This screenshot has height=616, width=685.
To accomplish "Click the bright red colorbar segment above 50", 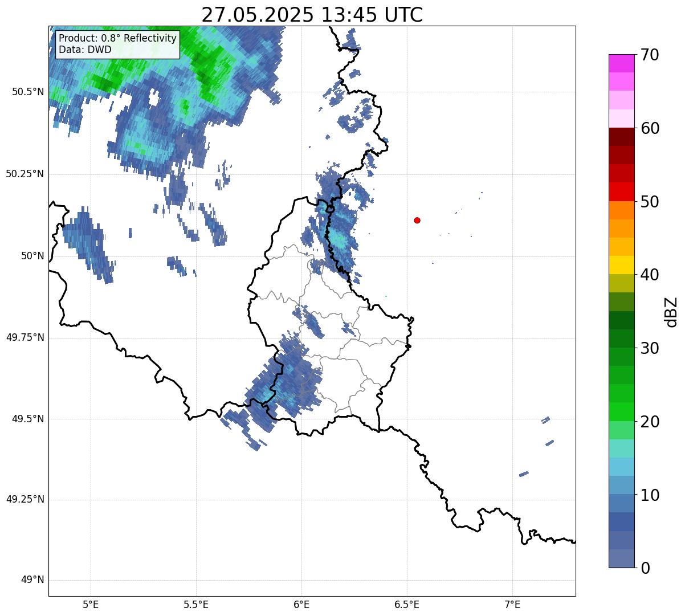I will tap(621, 192).
